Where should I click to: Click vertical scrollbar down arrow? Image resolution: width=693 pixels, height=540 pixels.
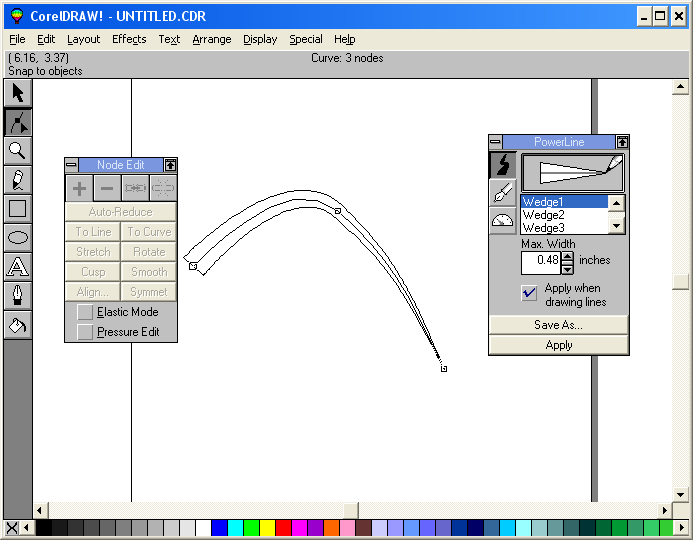tap(681, 494)
